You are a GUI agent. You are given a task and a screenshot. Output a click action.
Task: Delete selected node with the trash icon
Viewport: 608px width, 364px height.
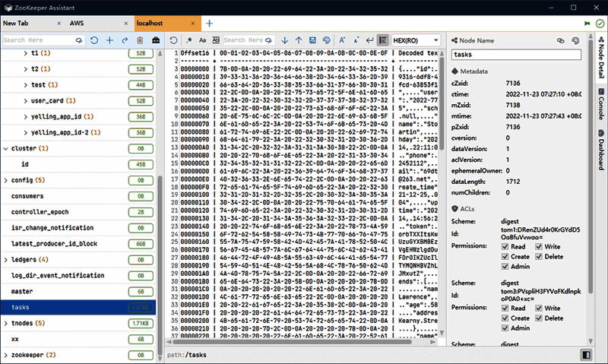[x=141, y=40]
